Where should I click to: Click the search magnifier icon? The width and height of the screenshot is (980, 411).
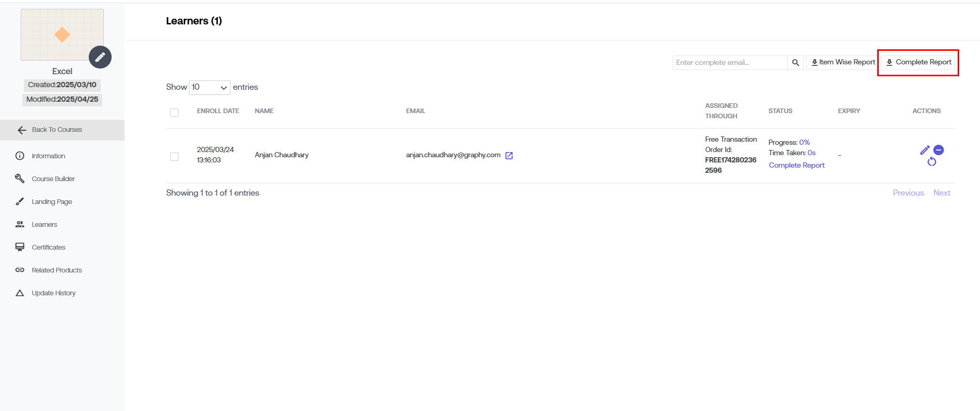[795, 63]
